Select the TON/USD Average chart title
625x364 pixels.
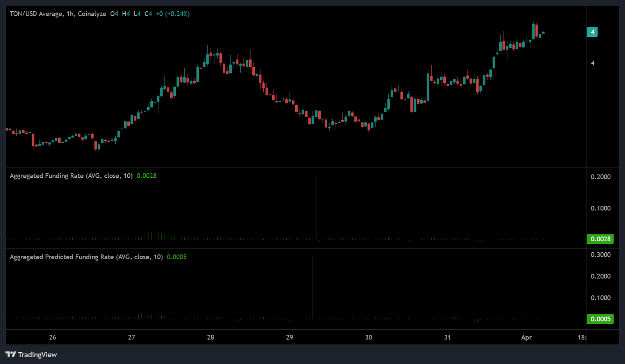36,14
